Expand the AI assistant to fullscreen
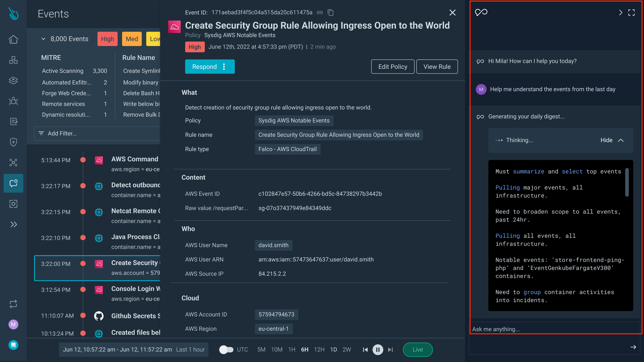 (x=631, y=13)
